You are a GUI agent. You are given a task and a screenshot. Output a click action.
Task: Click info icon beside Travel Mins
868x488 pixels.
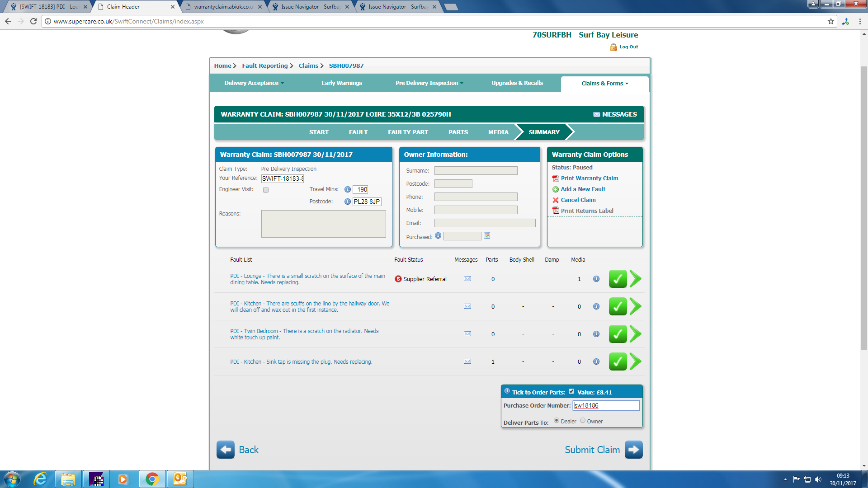(x=347, y=190)
